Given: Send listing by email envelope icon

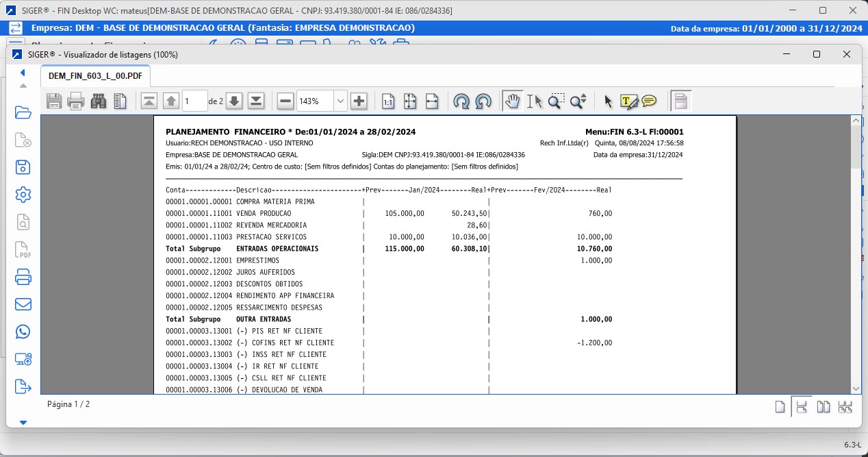Looking at the screenshot, I should (x=23, y=304).
